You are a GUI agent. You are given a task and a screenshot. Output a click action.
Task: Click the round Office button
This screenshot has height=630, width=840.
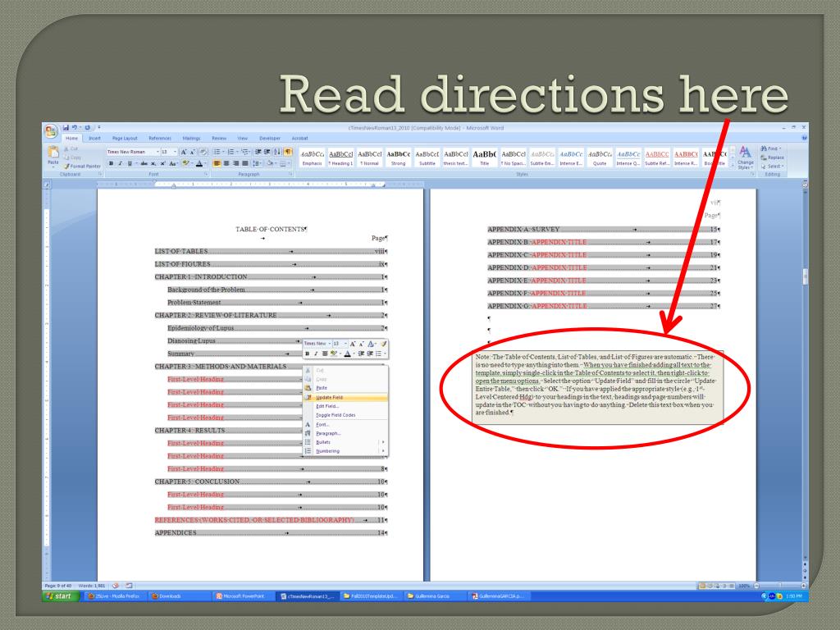pos(52,131)
